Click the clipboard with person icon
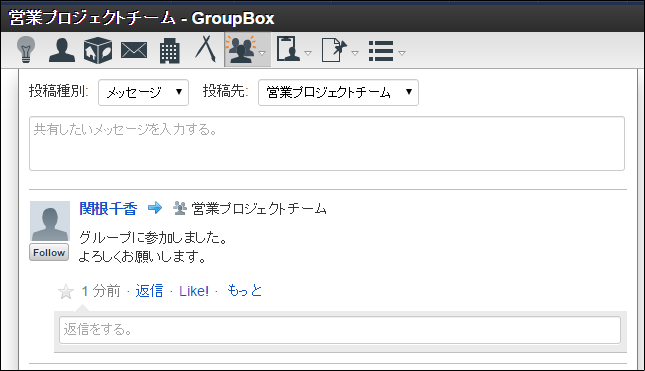 click(288, 49)
